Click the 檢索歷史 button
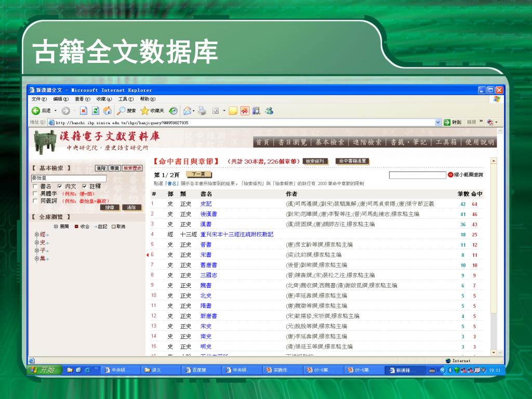This screenshot has height=399, width=532. [x=132, y=168]
